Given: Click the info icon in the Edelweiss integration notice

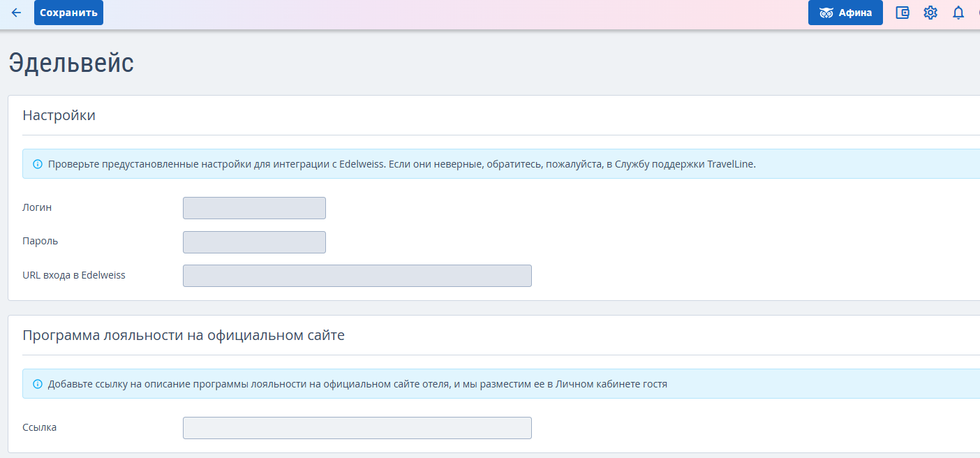Looking at the screenshot, I should click(38, 165).
